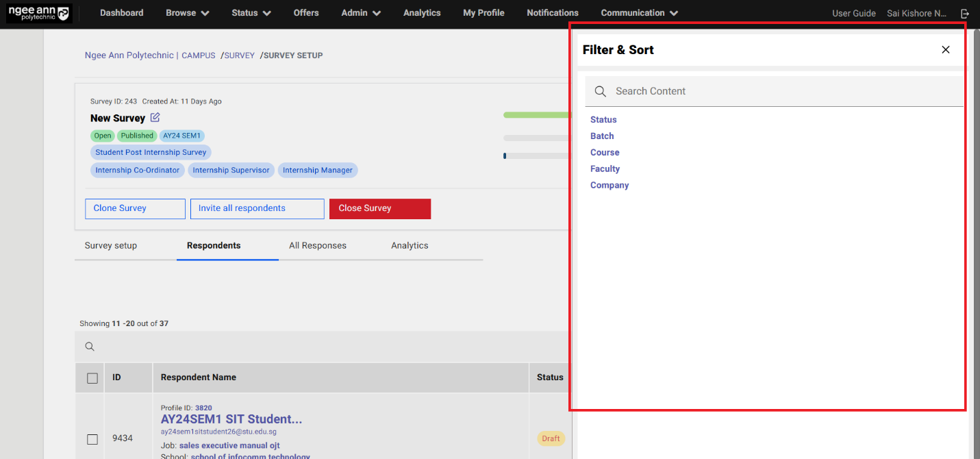Close the Filter & Sort panel

(x=945, y=49)
